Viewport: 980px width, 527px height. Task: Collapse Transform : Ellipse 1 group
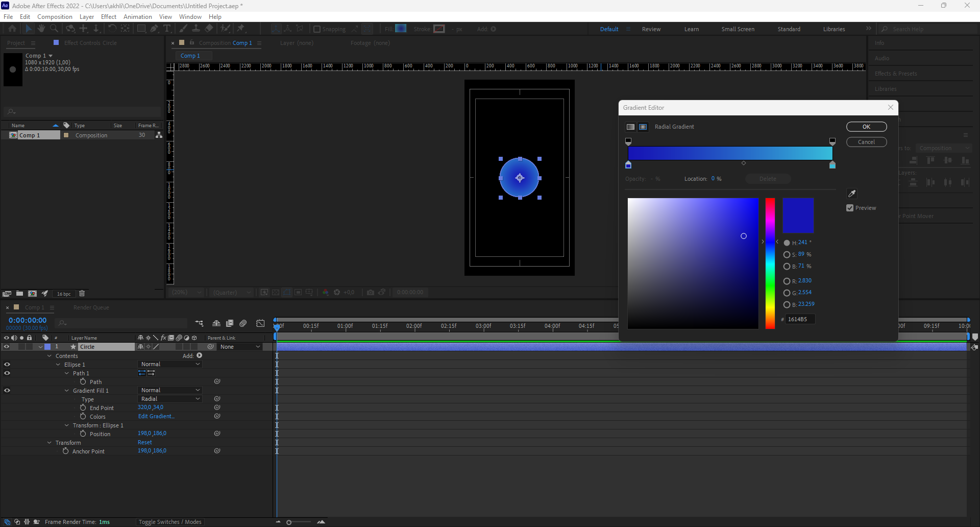coord(67,425)
